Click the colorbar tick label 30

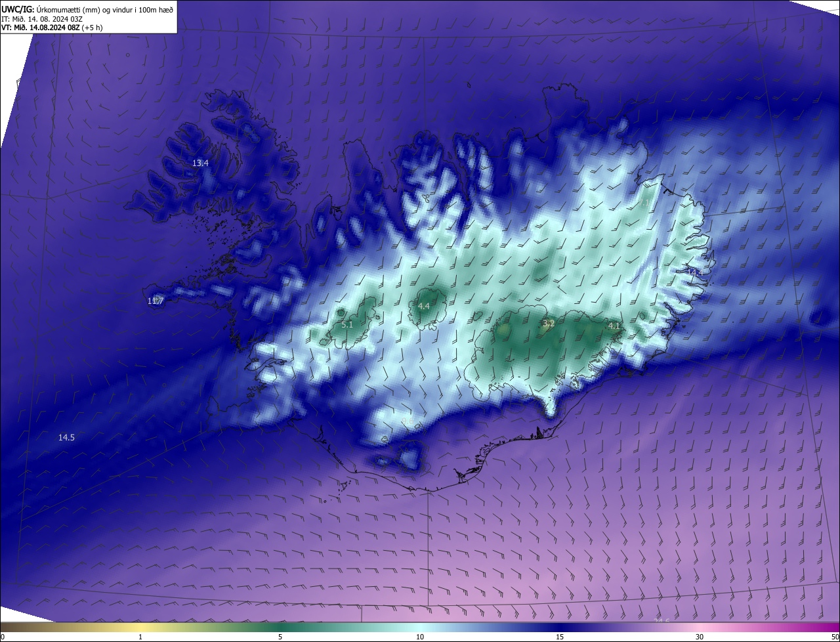coord(700,637)
